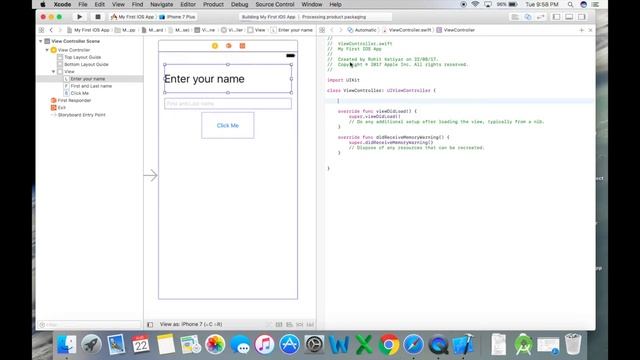Select Bottom Layout Guide in outline

pyautogui.click(x=86, y=64)
